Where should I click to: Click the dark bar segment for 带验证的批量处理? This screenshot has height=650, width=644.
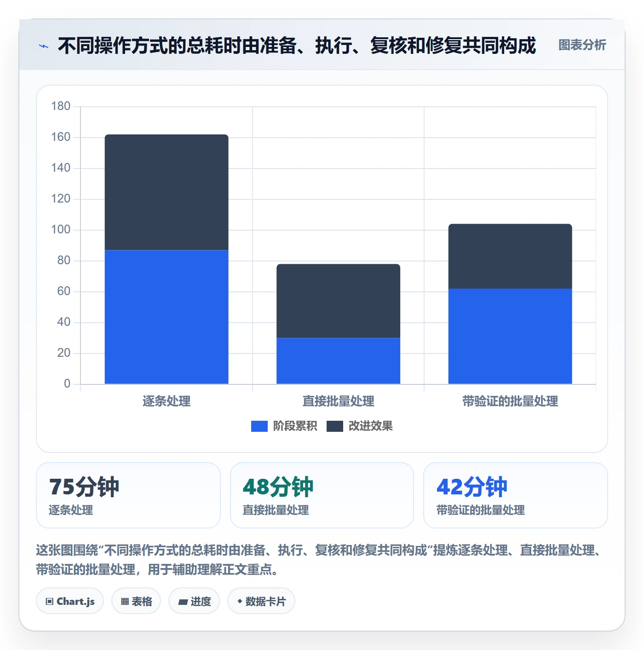coord(510,256)
